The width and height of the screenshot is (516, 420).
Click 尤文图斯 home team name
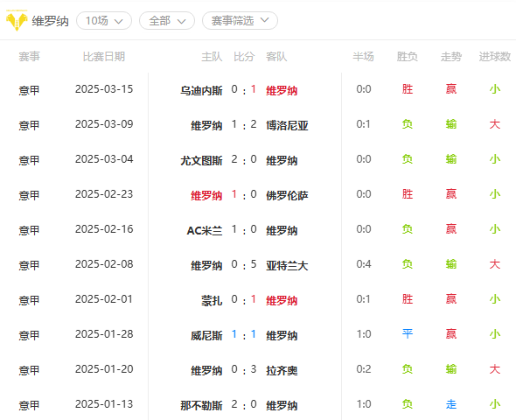(x=201, y=160)
